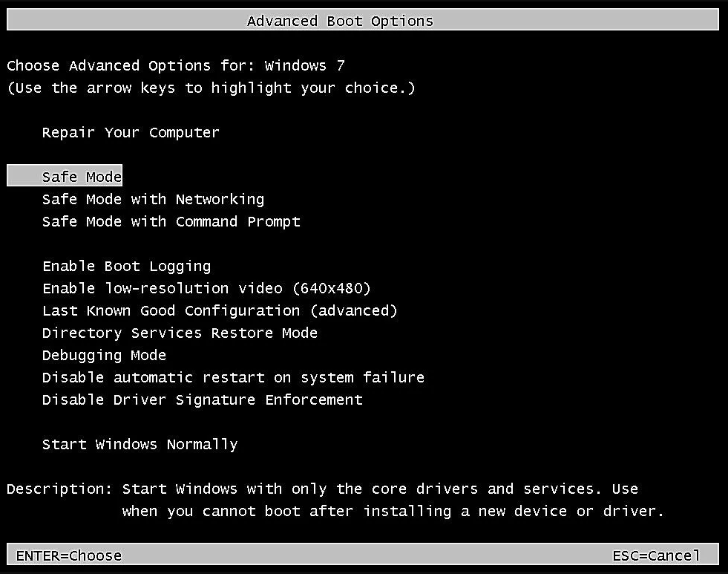Click the "Windows 7" text in header line
728x574 pixels.
(304, 65)
